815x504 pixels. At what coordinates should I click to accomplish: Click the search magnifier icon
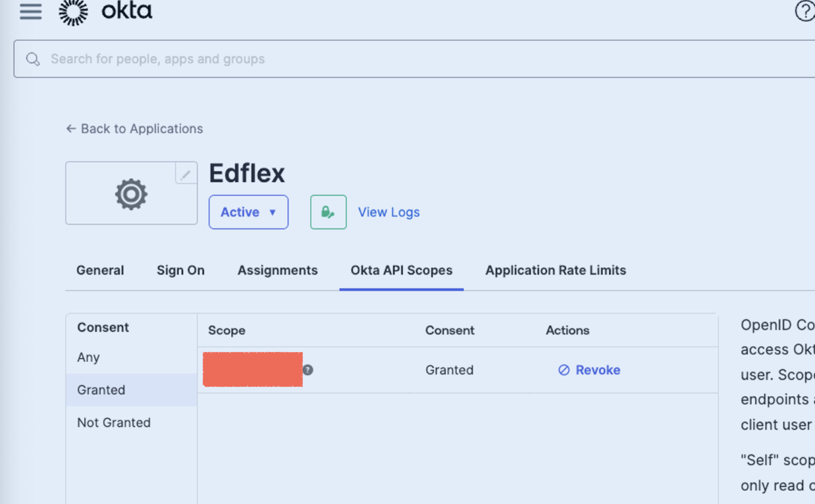point(33,59)
